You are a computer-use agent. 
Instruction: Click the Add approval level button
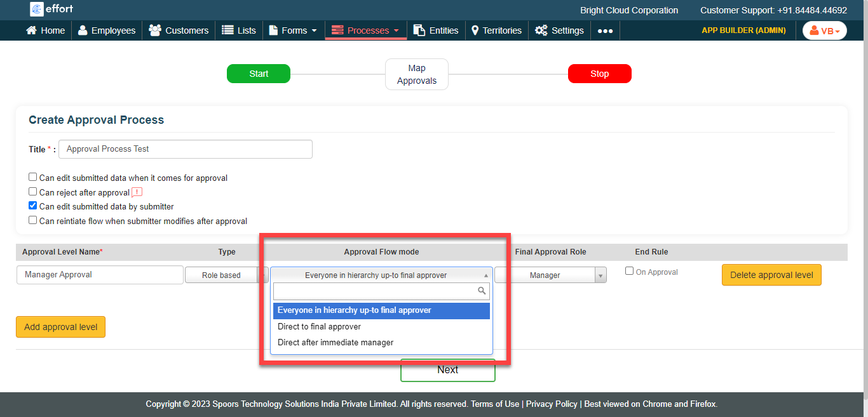click(60, 328)
